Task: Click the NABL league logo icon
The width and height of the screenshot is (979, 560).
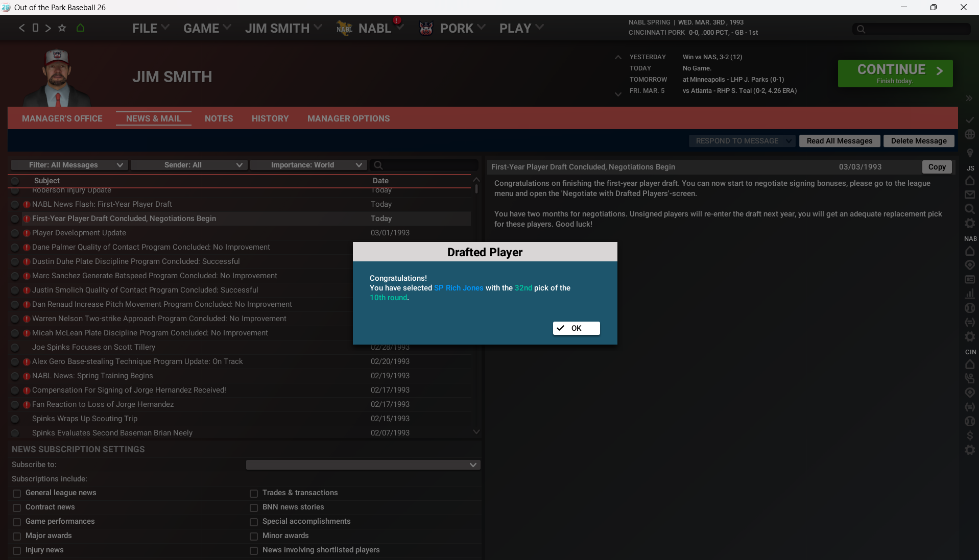Action: [x=344, y=29]
